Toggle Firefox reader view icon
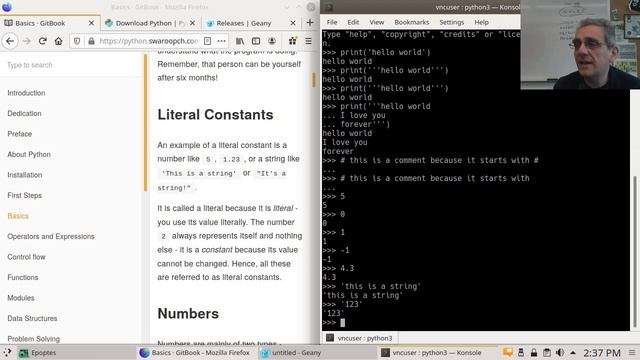Image resolution: width=640 pixels, height=360 pixels. click(207, 41)
